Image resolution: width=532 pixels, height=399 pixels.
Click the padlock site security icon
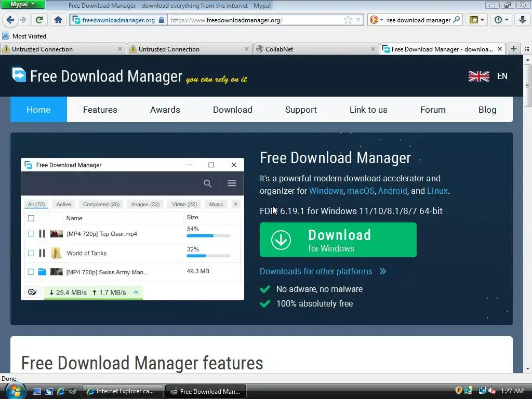pyautogui.click(x=162, y=20)
